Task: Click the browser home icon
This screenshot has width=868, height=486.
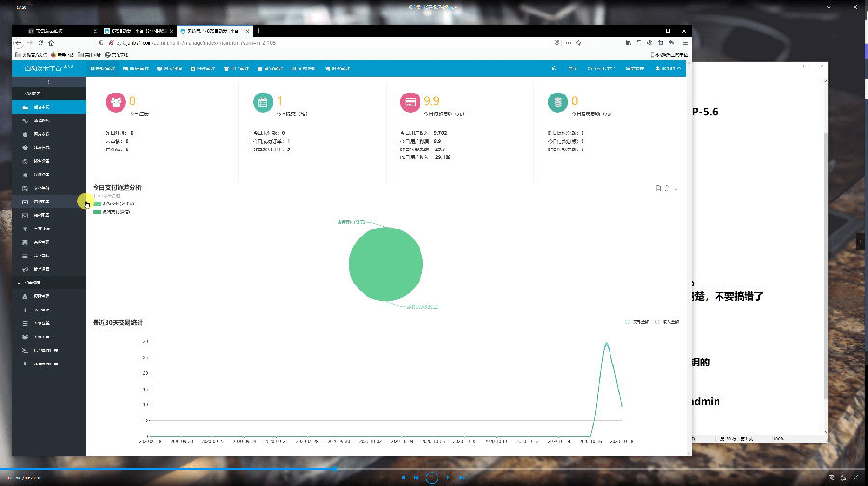Action: [51, 44]
